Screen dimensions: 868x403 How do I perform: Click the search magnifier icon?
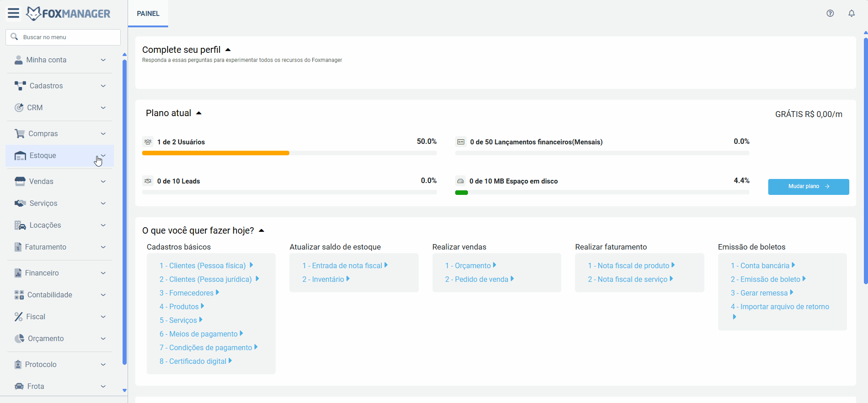(x=14, y=37)
